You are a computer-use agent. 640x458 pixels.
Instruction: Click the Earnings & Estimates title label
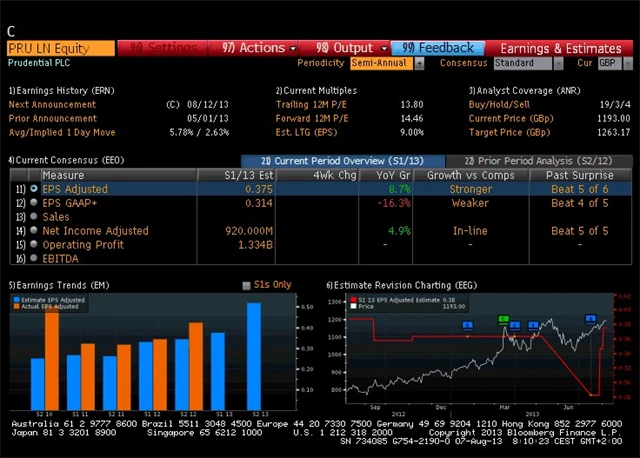(561, 49)
